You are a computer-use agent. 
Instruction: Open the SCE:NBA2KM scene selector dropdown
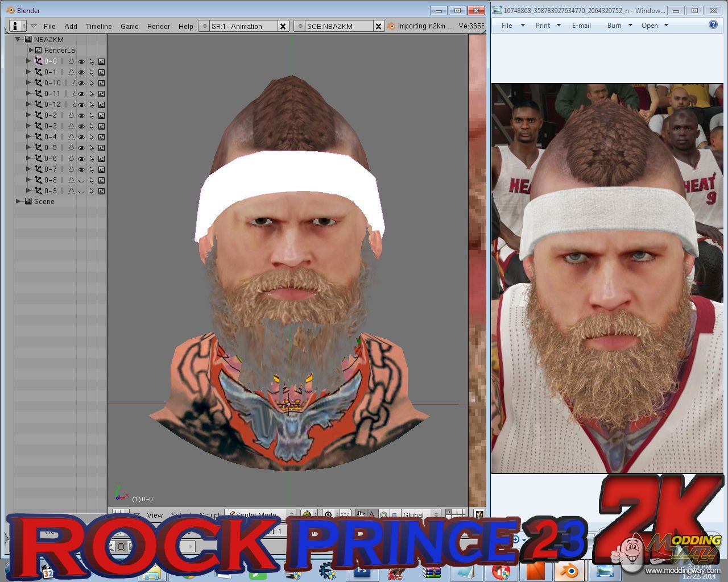pyautogui.click(x=300, y=26)
